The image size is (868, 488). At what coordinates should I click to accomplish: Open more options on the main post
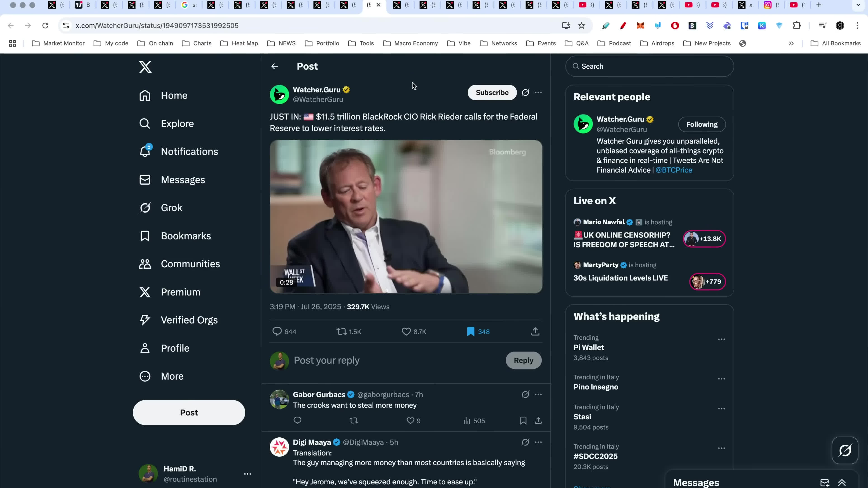coord(538,93)
